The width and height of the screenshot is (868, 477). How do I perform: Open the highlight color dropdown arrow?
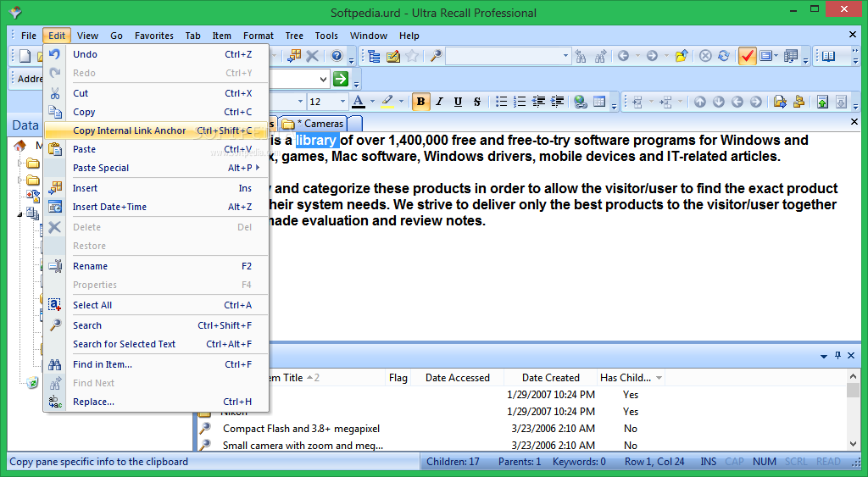click(401, 102)
